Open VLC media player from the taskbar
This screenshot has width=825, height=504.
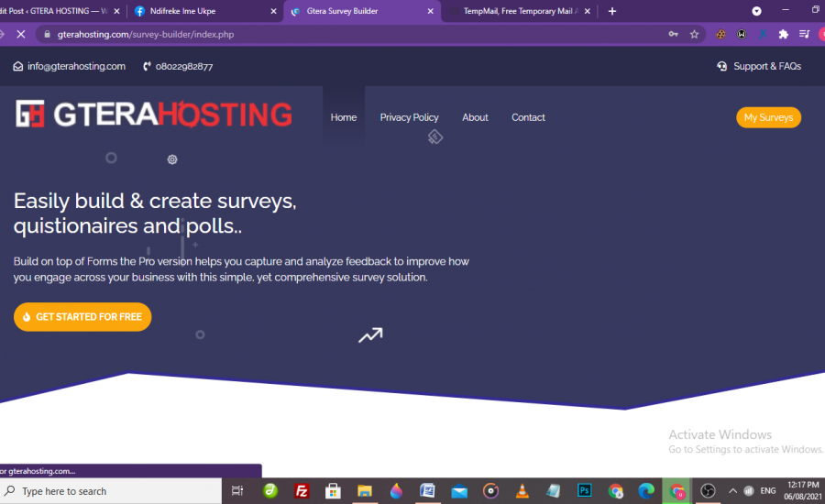click(x=522, y=491)
